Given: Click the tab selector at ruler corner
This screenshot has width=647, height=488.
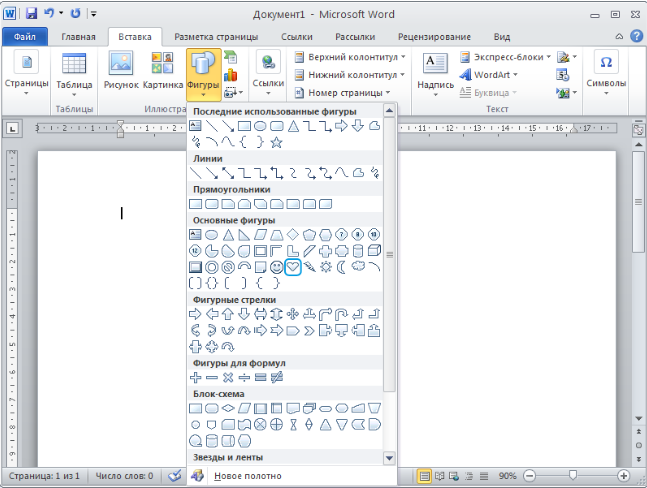Looking at the screenshot, I should click(x=12, y=129).
